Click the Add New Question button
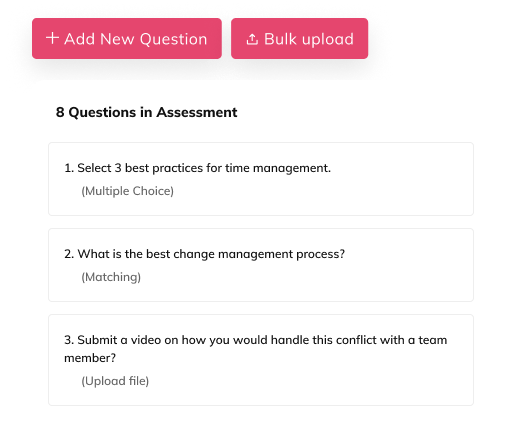The width and height of the screenshot is (522, 425). point(127,39)
